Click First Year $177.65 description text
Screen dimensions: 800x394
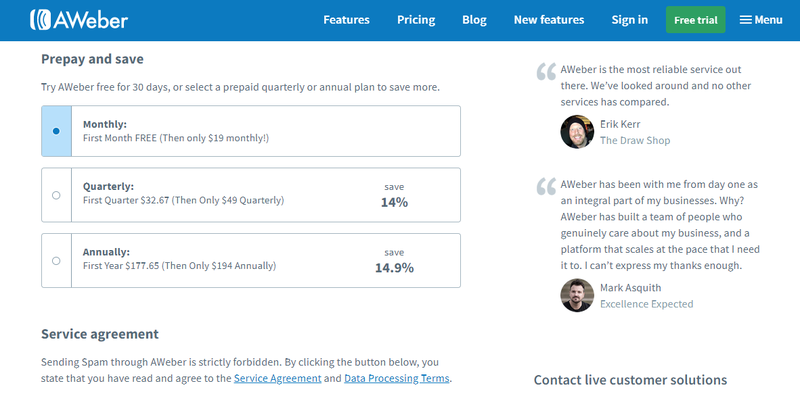(x=179, y=266)
